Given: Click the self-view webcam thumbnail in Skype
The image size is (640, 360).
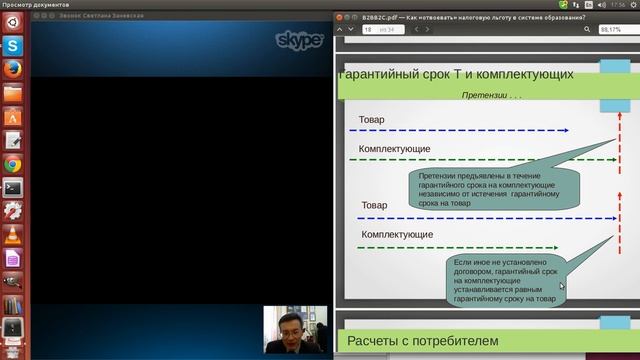Looking at the screenshot, I should [295, 330].
